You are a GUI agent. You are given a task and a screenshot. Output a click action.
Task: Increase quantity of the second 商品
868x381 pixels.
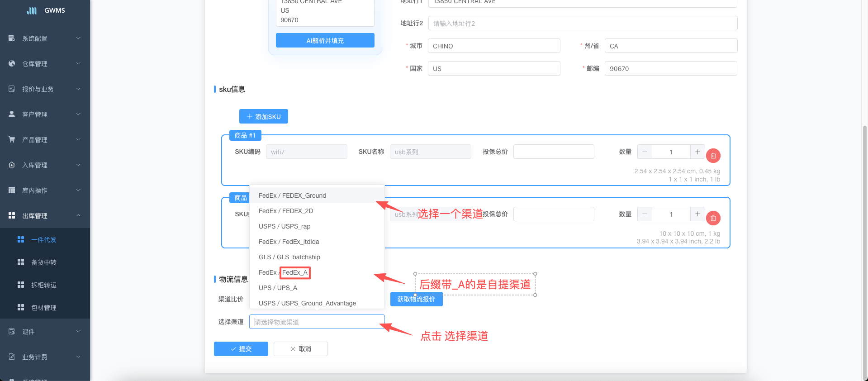(697, 214)
